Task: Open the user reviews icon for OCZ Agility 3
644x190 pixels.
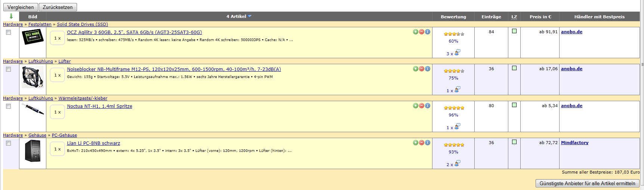Action: [x=457, y=52]
